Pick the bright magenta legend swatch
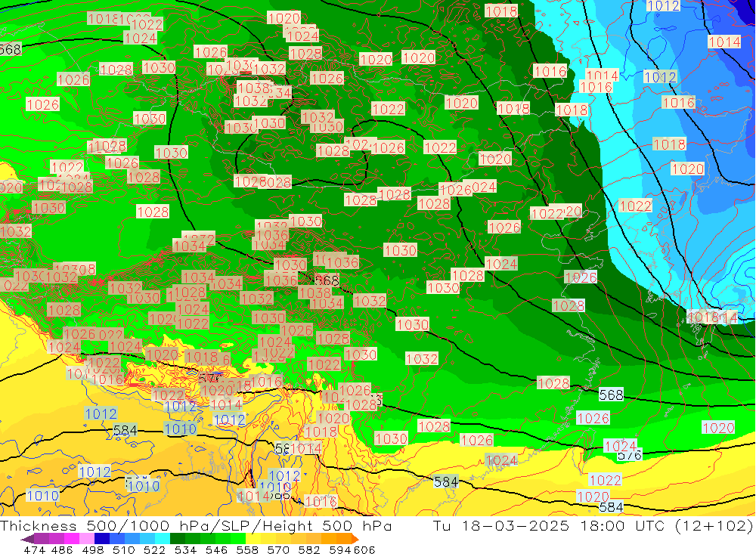 pos(72,539)
